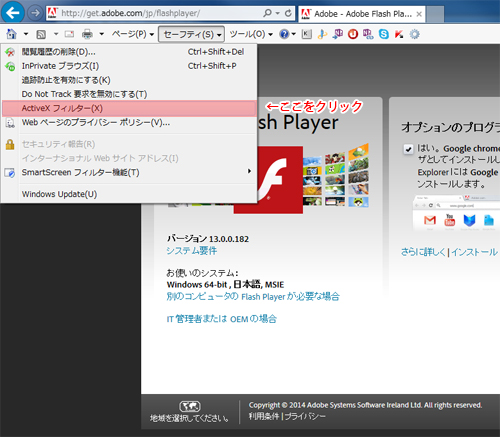Open dropdown arrow beside help icon
The height and width of the screenshot is (437, 500).
[294, 34]
